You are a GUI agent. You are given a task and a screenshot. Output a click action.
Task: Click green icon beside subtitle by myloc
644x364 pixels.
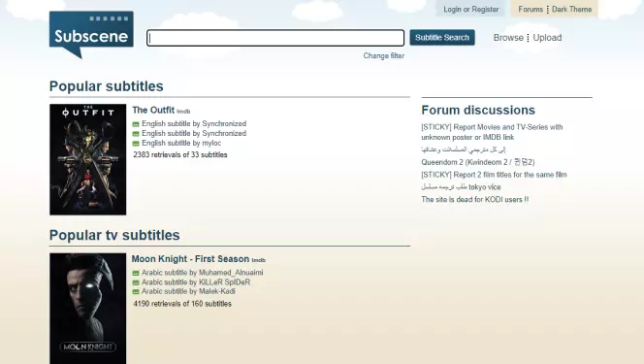coord(136,144)
